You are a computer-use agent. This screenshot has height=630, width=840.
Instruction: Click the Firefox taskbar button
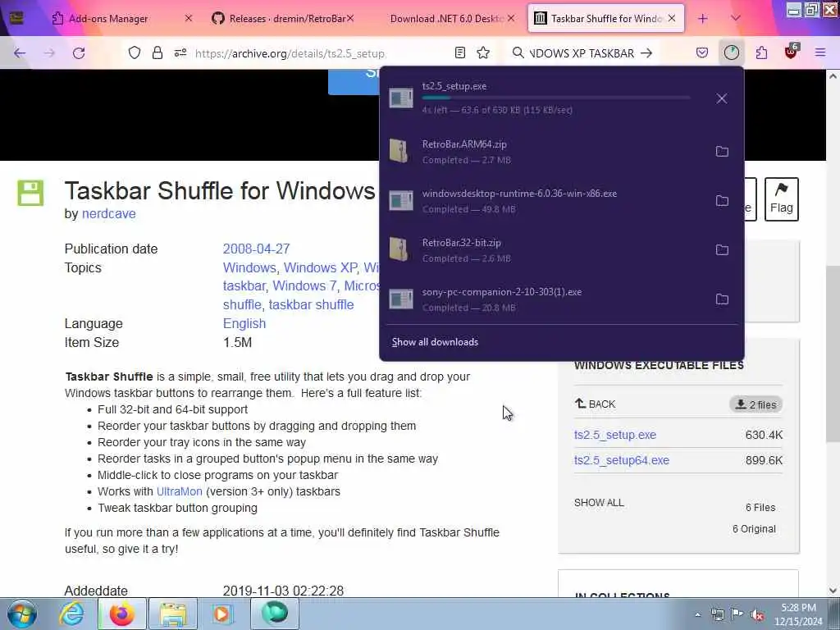(122, 614)
